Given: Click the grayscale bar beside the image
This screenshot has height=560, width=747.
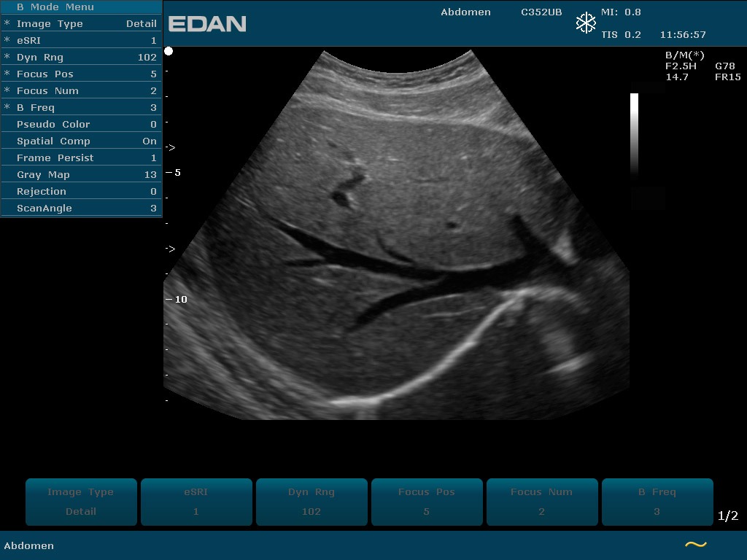Looking at the screenshot, I should pos(634,135).
